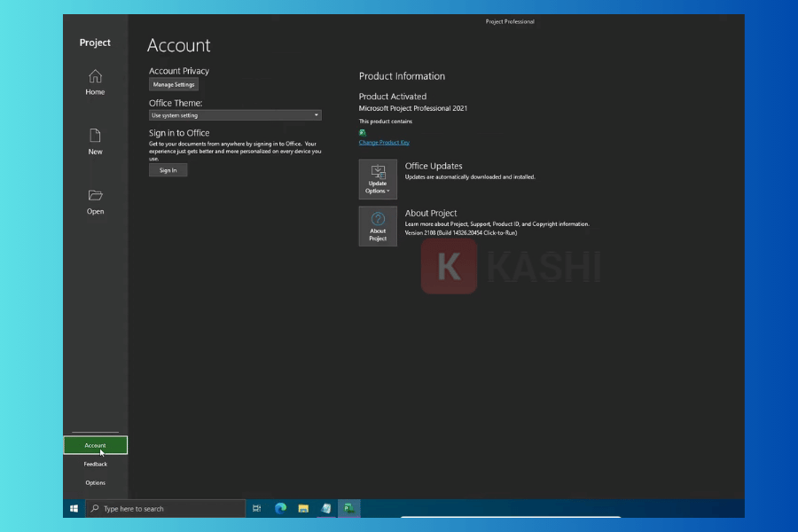Select the Account tab in sidebar

(95, 445)
